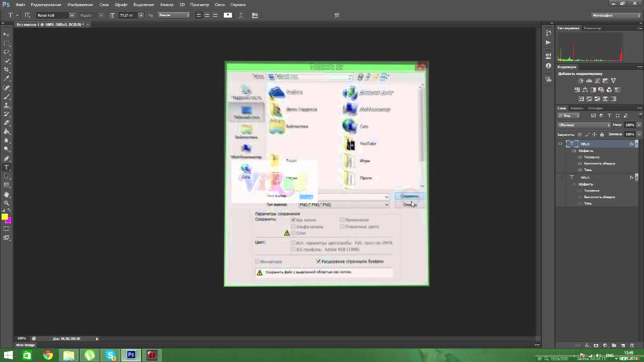The height and width of the screenshot is (362, 644).
Task: Click the magenta background color swatch
Action: pos(8,220)
